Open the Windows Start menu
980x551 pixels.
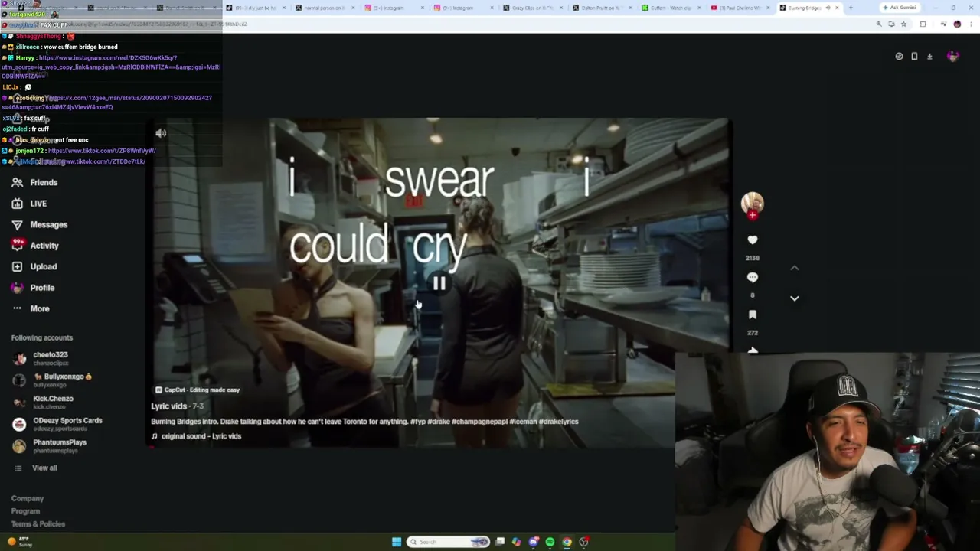pos(397,542)
